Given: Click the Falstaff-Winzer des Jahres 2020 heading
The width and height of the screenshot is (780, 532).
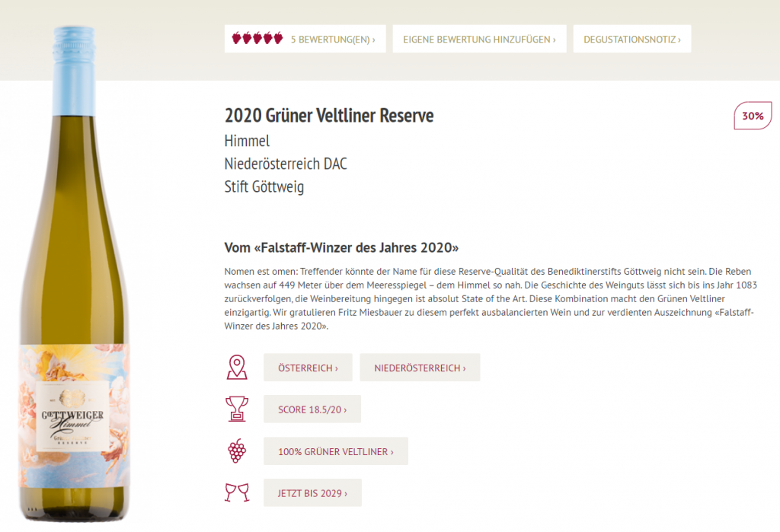Looking at the screenshot, I should coord(341,247).
